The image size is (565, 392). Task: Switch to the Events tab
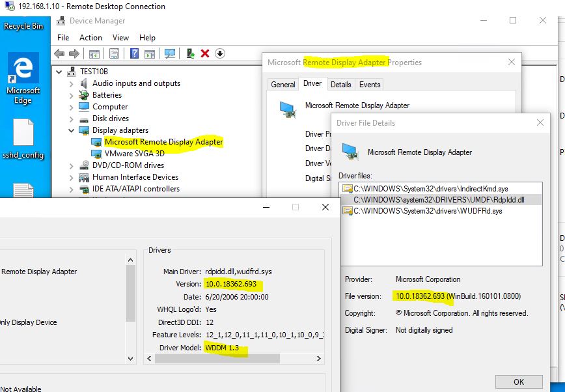pyautogui.click(x=370, y=85)
